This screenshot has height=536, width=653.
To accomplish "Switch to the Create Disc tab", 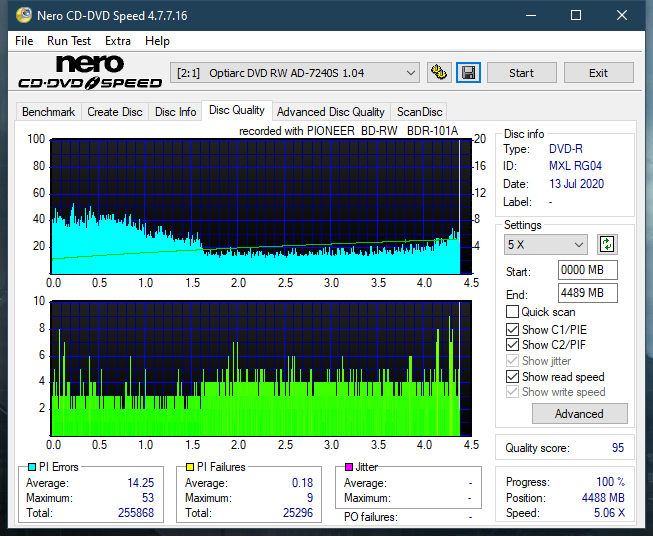I will coord(115,112).
